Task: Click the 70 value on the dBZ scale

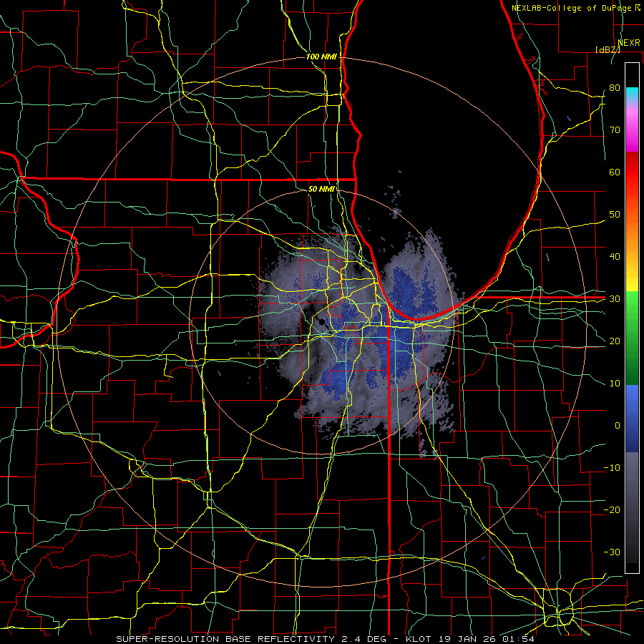Action: click(x=615, y=130)
